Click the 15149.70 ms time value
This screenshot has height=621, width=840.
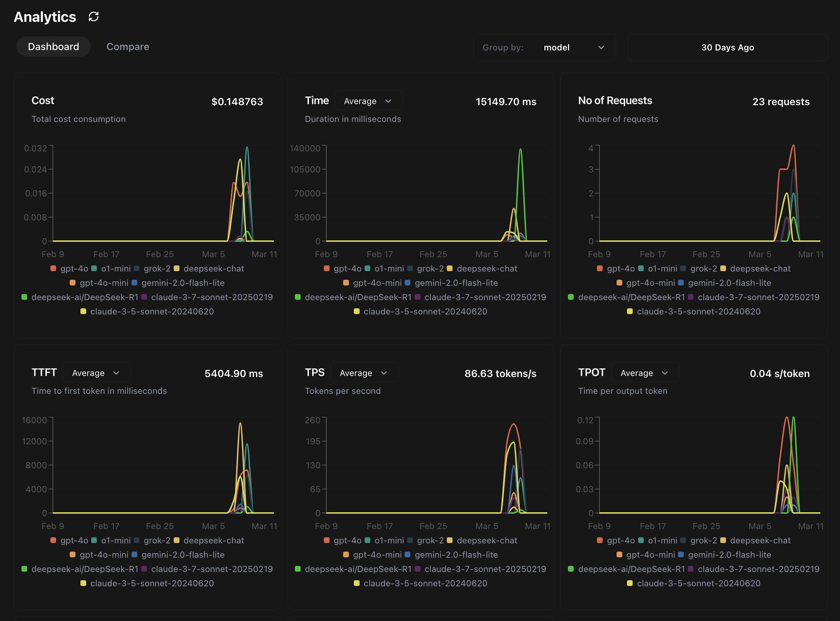tap(506, 102)
